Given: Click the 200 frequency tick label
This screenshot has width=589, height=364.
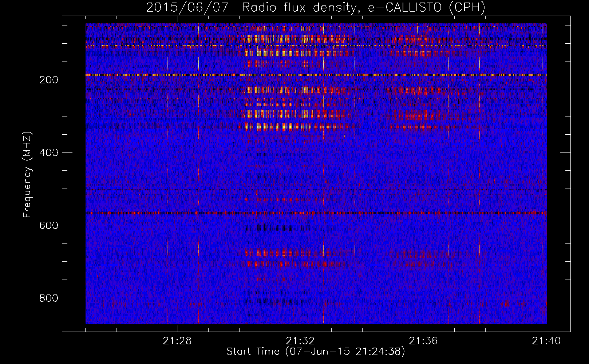Looking at the screenshot, I should [48, 80].
